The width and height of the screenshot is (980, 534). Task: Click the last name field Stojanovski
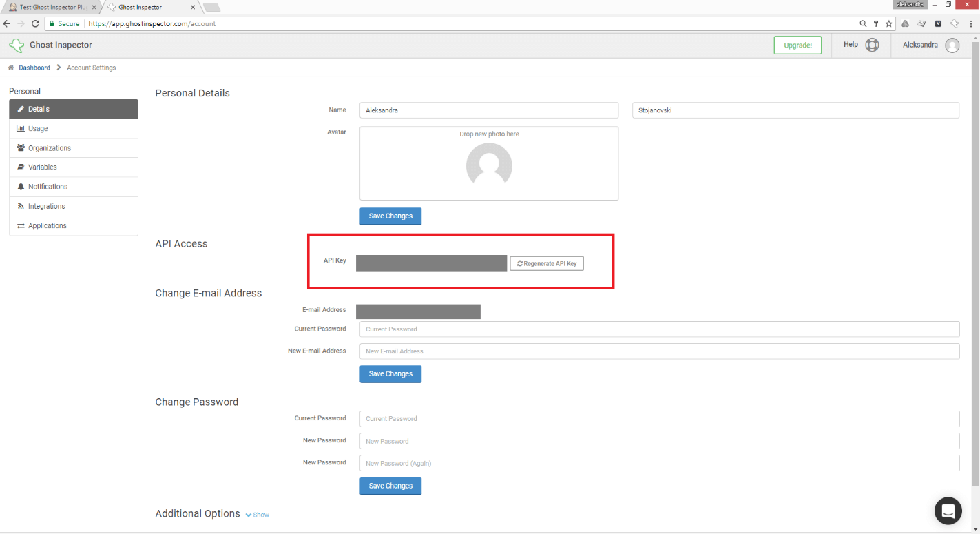pos(795,110)
